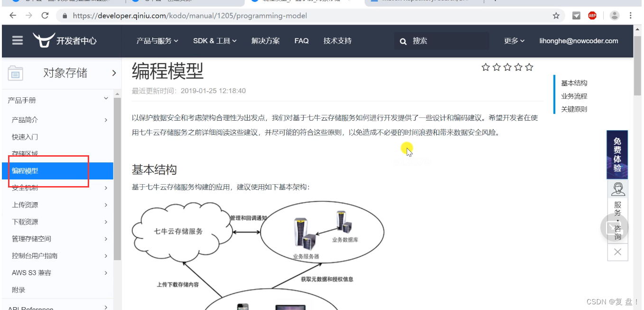Viewport: 644px width, 310px height.
Task: Click the Qiniu 开发者中心 logo
Action: [64, 41]
